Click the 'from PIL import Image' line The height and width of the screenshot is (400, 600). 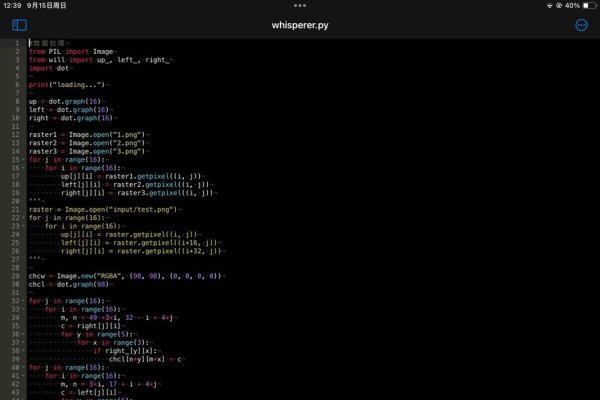[x=73, y=52]
